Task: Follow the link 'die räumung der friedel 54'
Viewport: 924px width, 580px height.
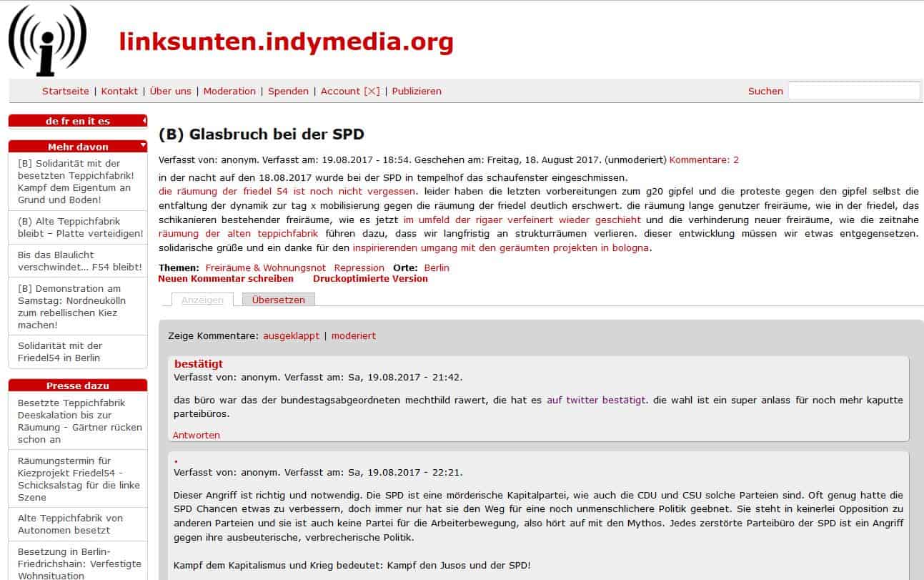Action: (287, 192)
